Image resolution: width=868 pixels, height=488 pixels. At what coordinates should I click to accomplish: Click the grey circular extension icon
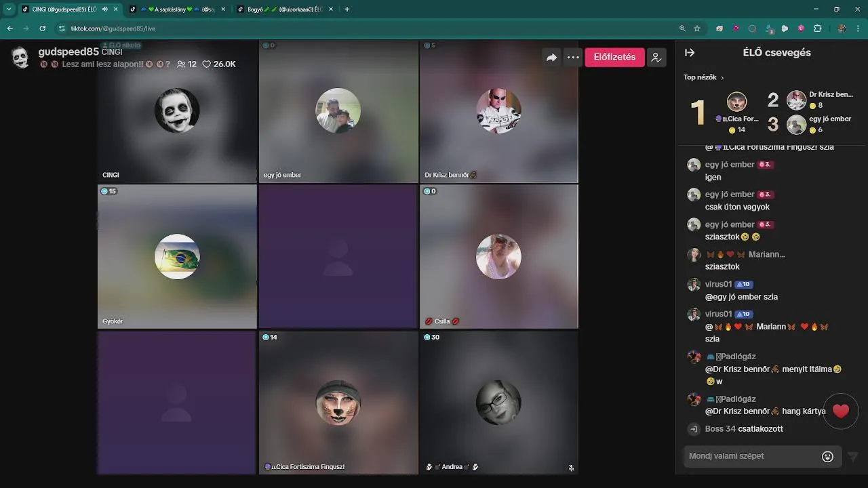click(752, 28)
